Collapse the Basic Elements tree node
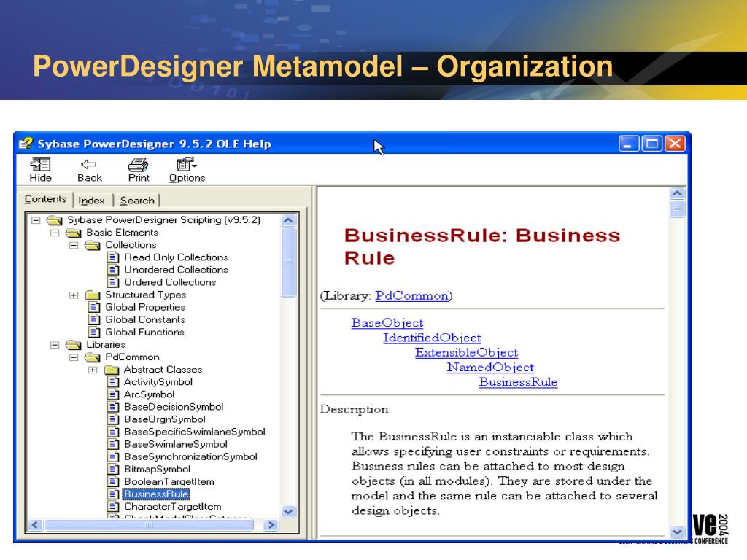The height and width of the screenshot is (560, 747). (x=55, y=233)
